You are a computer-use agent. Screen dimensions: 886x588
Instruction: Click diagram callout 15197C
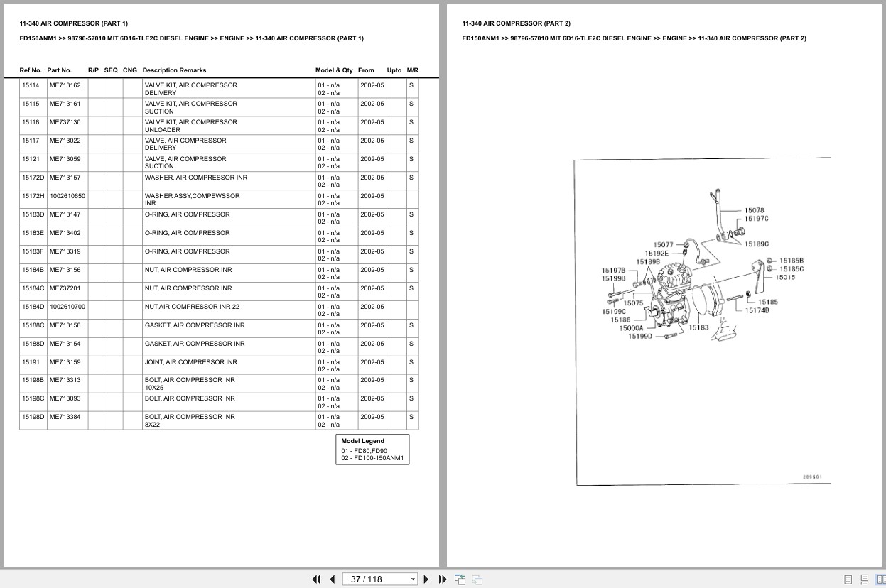tap(756, 219)
